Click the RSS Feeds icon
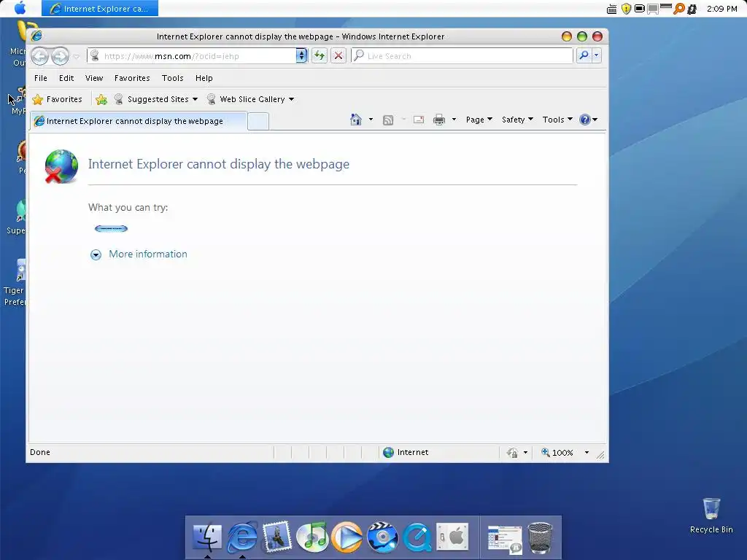This screenshot has height=560, width=747. click(x=388, y=120)
